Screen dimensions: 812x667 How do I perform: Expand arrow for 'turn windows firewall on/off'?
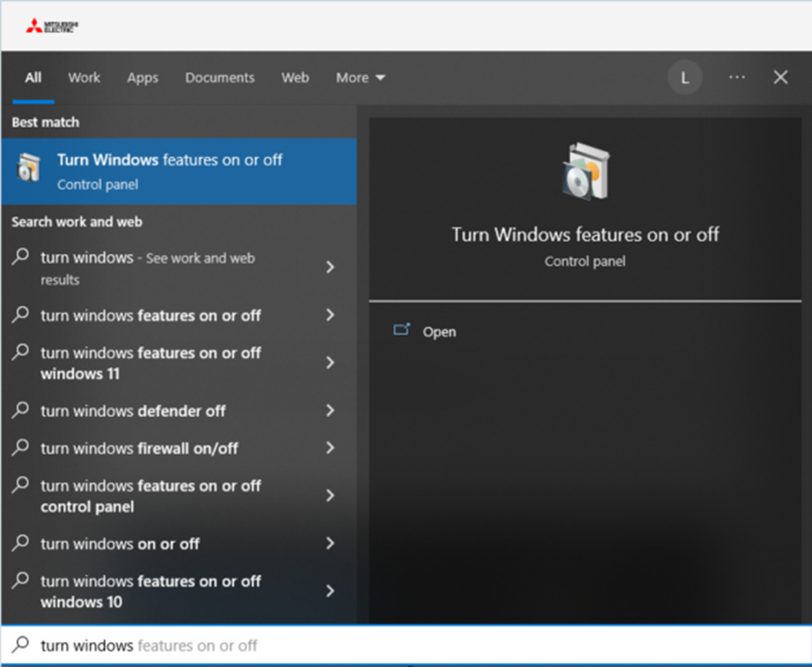click(330, 448)
